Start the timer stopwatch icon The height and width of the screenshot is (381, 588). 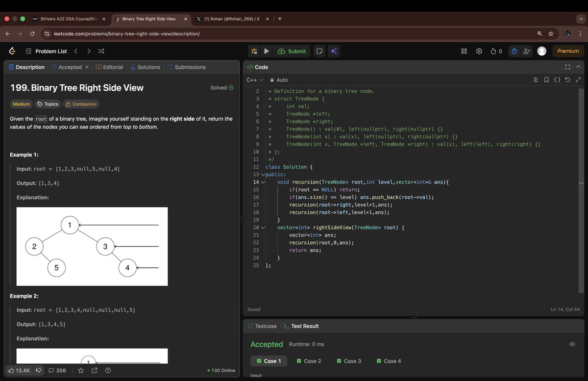(514, 51)
